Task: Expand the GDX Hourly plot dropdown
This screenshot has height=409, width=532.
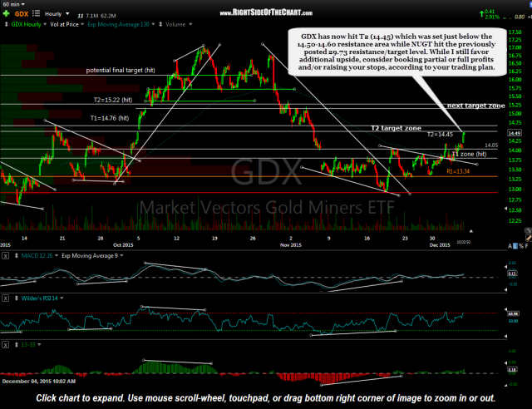Action: [x=44, y=24]
